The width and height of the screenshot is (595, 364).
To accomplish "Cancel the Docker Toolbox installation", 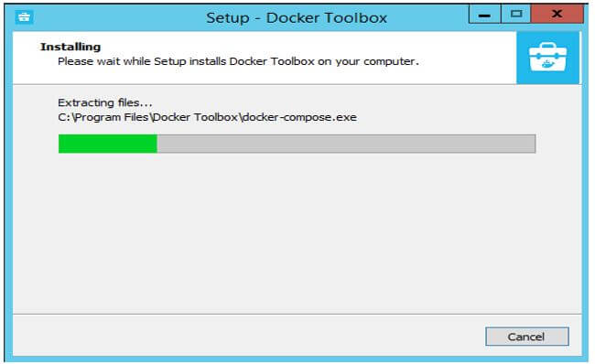I will tap(527, 337).
